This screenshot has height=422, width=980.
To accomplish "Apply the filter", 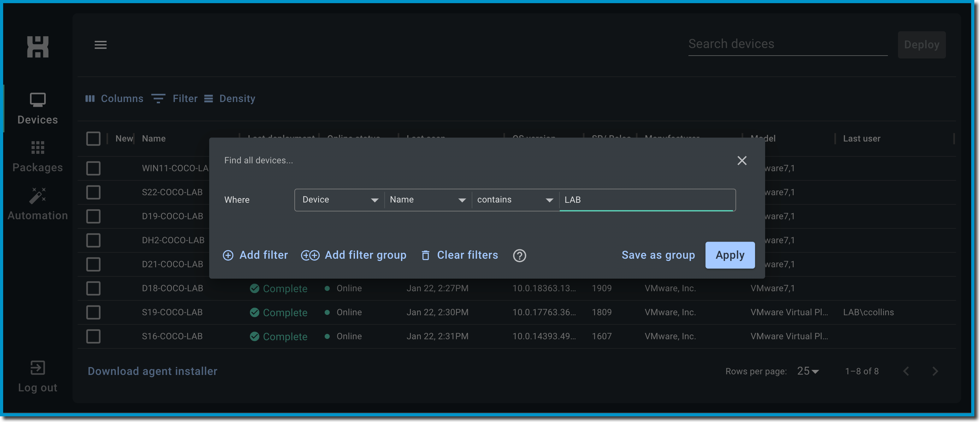I will [x=730, y=255].
